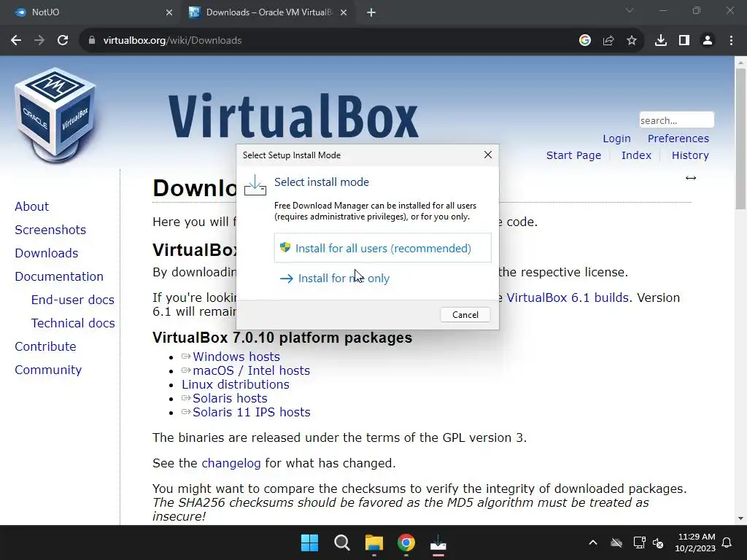Open Downloads in the sidebar
Image resolution: width=747 pixels, height=560 pixels.
[47, 253]
